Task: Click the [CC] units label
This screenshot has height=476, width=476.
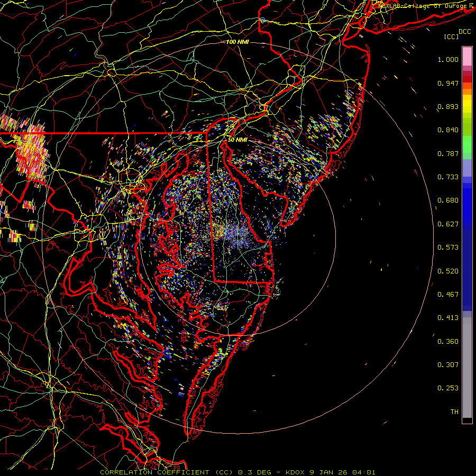Action: click(x=452, y=36)
